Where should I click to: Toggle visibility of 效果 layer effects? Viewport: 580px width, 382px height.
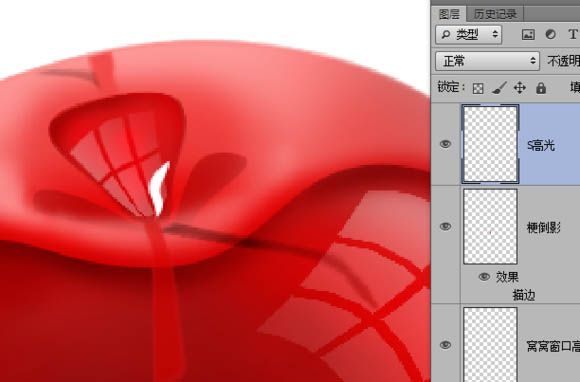click(x=484, y=277)
